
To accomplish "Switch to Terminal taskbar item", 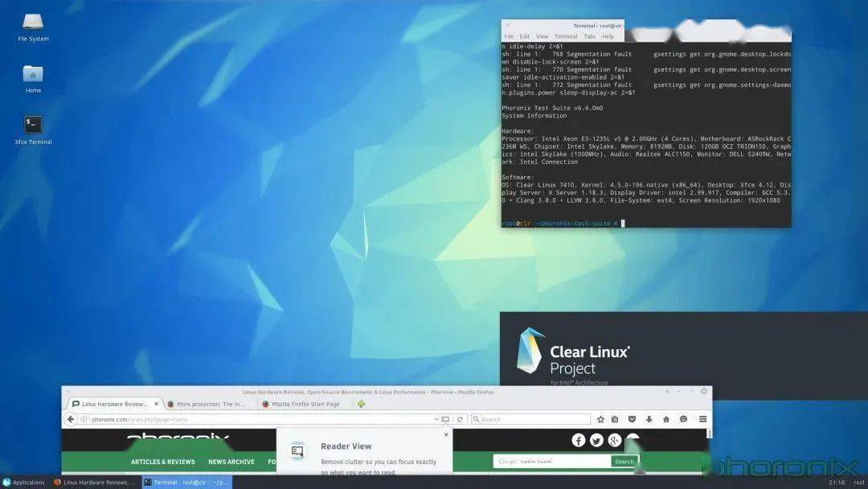I will click(x=186, y=483).
